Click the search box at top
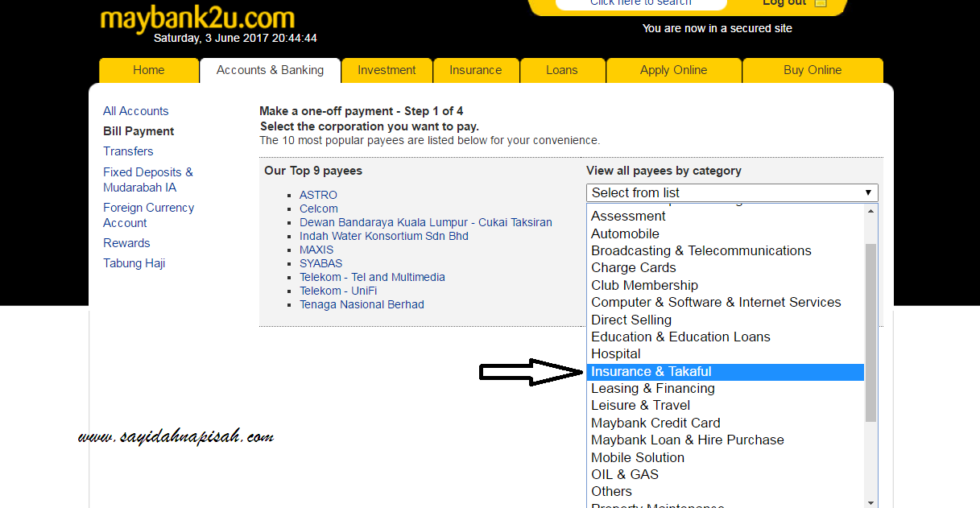The height and width of the screenshot is (508, 980). coord(641,4)
